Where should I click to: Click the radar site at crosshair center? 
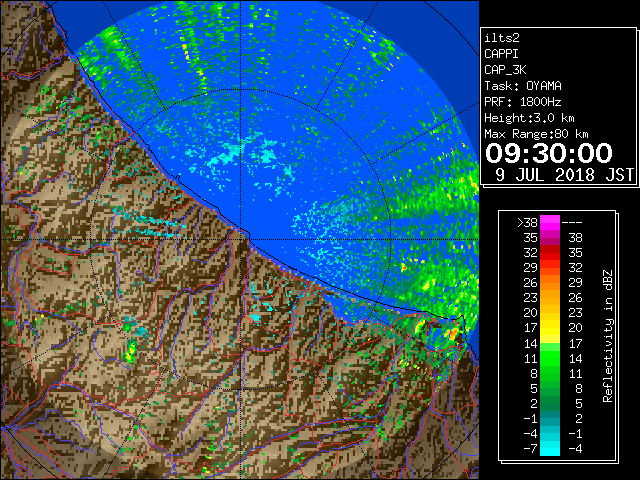[x=241, y=239]
